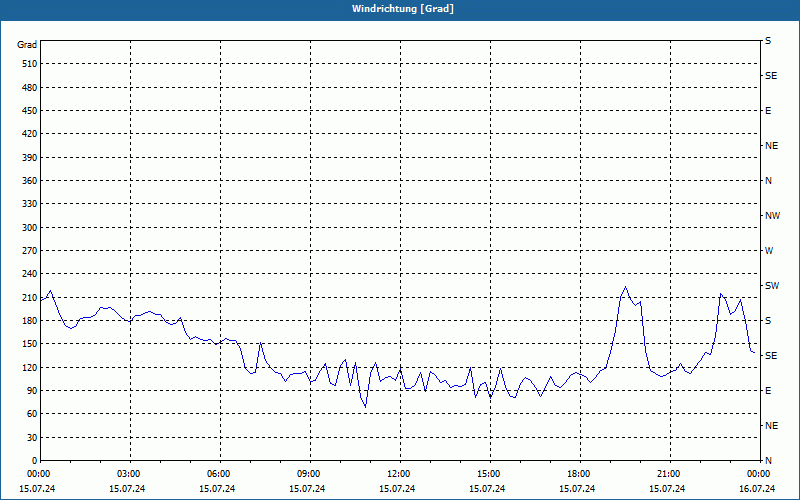This screenshot has width=800, height=500.
Task: Click the chart title "Windrichtung [Grad]"
Action: 403,9
